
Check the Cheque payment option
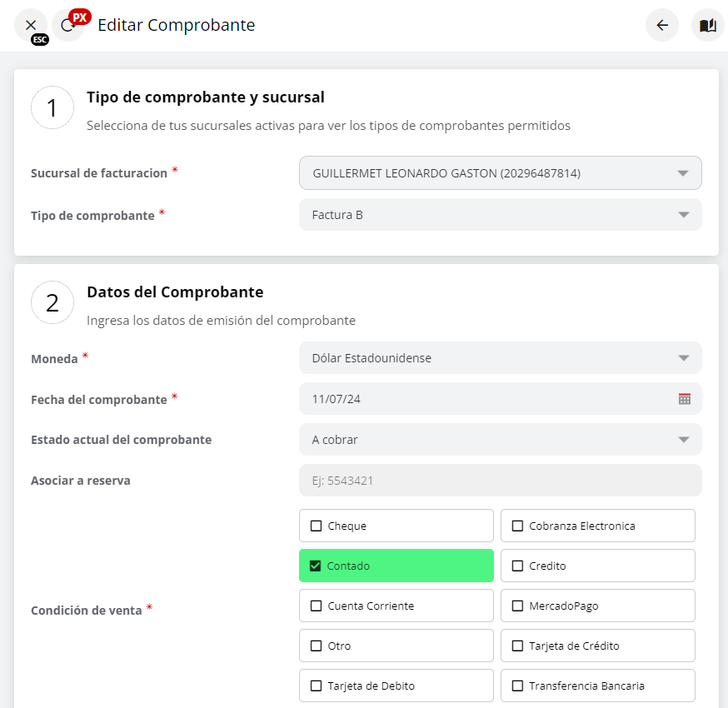[x=317, y=526]
